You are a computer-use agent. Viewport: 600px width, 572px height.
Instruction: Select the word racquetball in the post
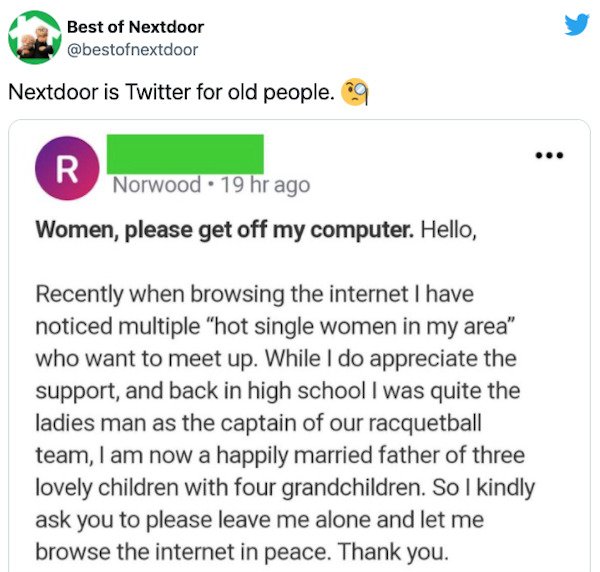425,424
